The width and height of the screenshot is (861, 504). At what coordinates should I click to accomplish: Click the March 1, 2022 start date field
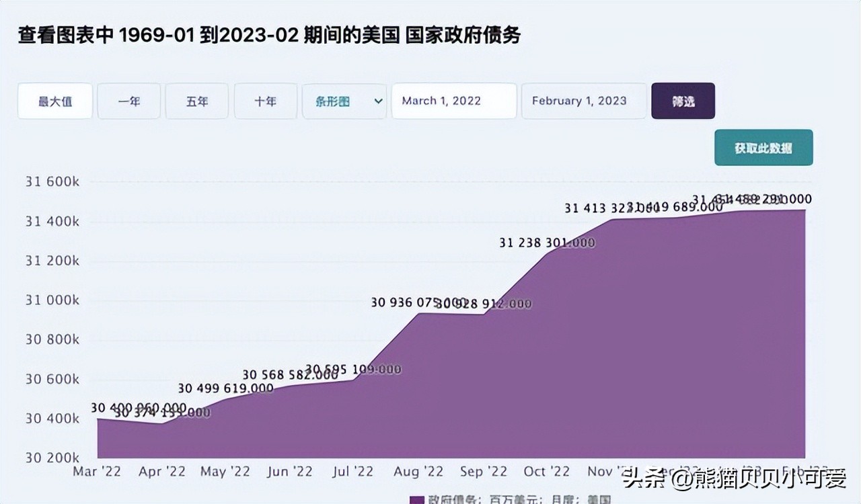coord(454,101)
